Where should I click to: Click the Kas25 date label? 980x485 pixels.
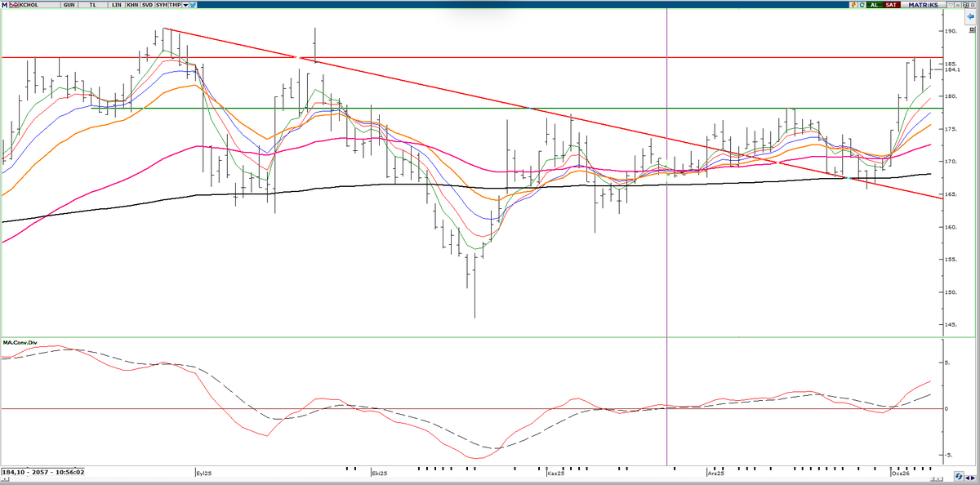point(555,473)
